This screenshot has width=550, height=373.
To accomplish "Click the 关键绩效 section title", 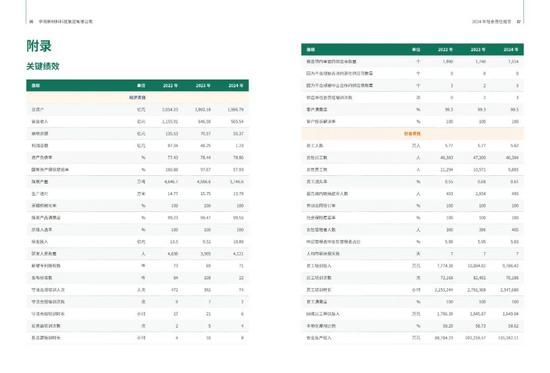I will 43,66.
